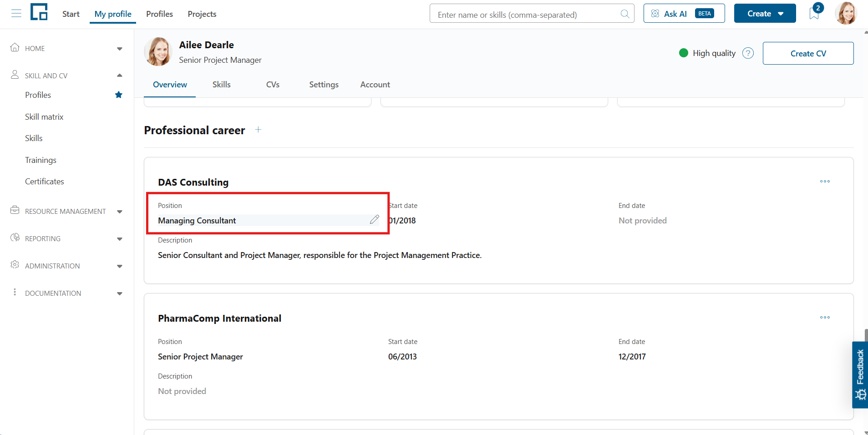Switch to the Skills tab

(x=222, y=85)
